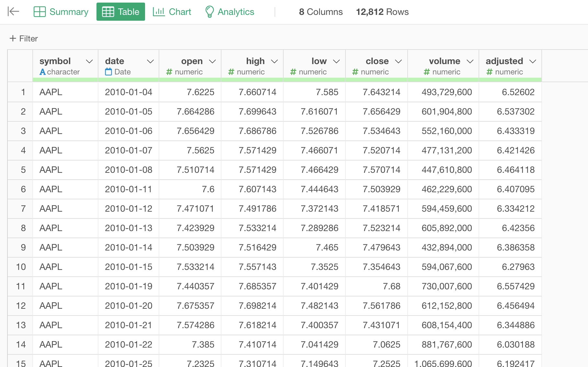Expand the date column header menu
Viewport: 588px width, 367px height.
click(150, 61)
